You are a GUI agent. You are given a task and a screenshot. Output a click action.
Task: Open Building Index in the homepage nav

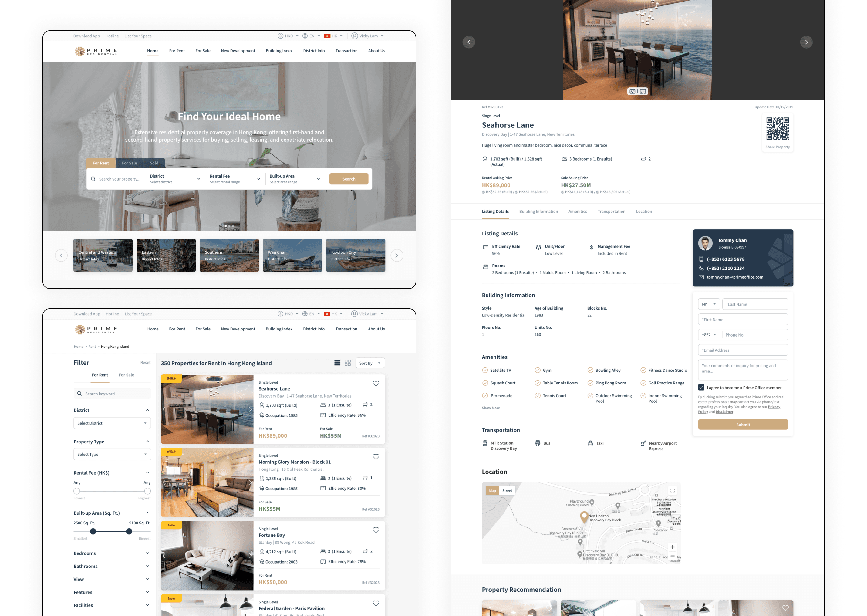pos(279,51)
